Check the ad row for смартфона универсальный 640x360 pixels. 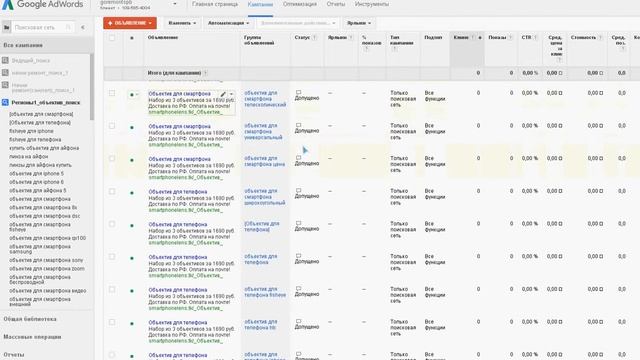click(112, 126)
